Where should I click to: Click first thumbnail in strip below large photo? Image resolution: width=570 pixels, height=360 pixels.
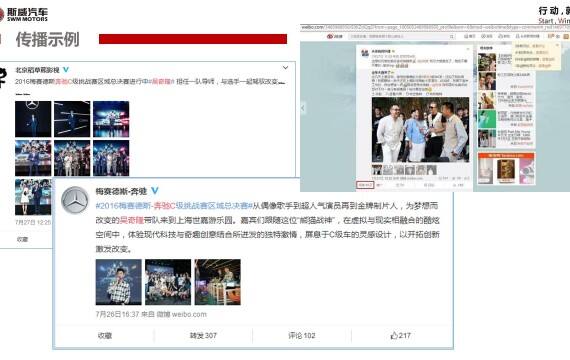[377, 169]
